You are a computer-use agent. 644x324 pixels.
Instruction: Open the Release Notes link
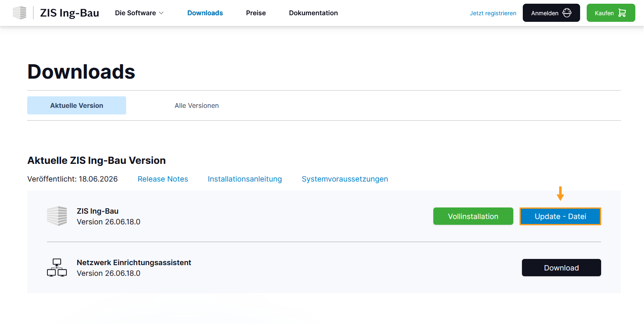click(163, 179)
